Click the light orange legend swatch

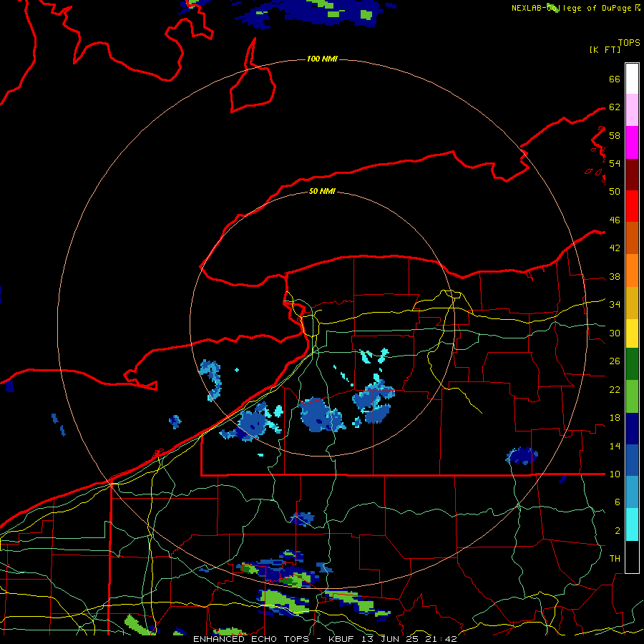coord(632,270)
